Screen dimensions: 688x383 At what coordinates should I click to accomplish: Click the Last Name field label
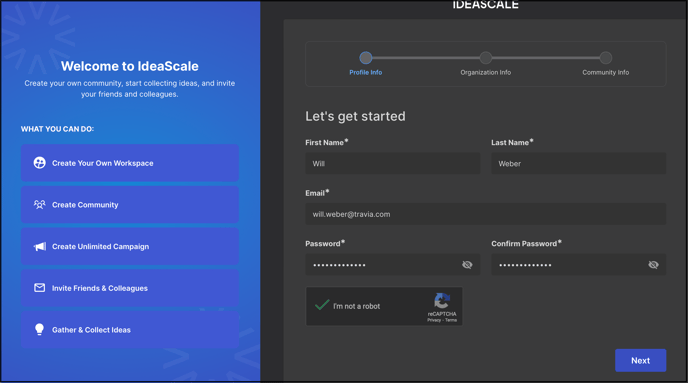click(x=512, y=142)
